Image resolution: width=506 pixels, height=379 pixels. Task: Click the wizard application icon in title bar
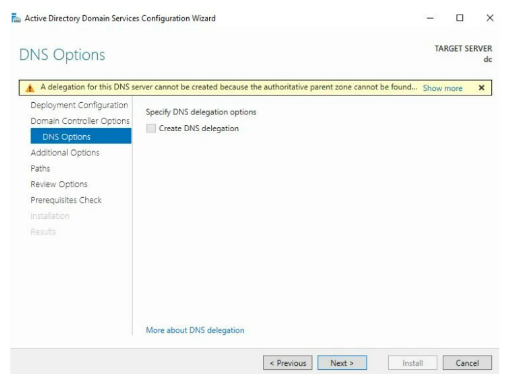(x=16, y=18)
